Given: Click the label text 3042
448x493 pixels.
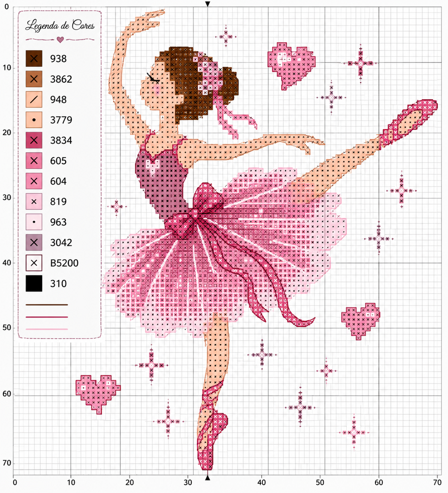Looking at the screenshot, I should pyautogui.click(x=61, y=243).
